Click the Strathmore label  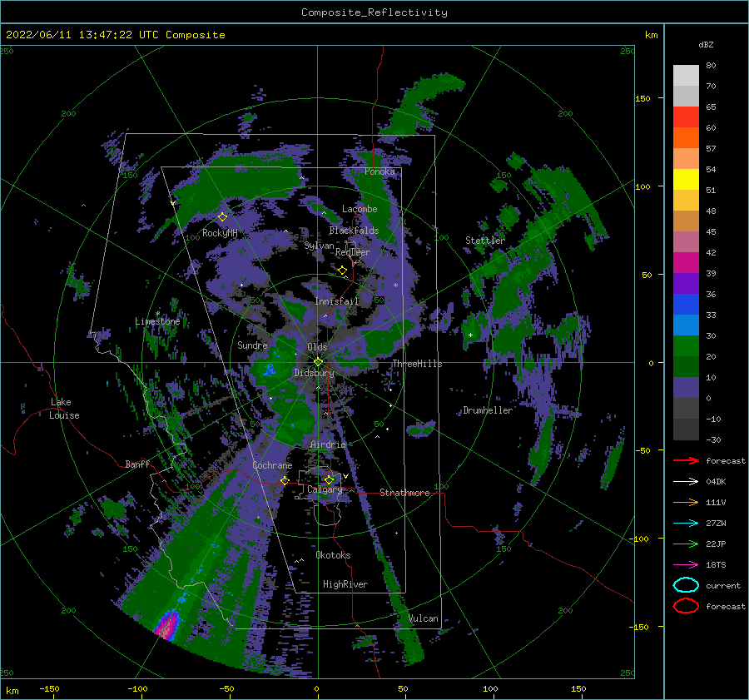tap(404, 493)
